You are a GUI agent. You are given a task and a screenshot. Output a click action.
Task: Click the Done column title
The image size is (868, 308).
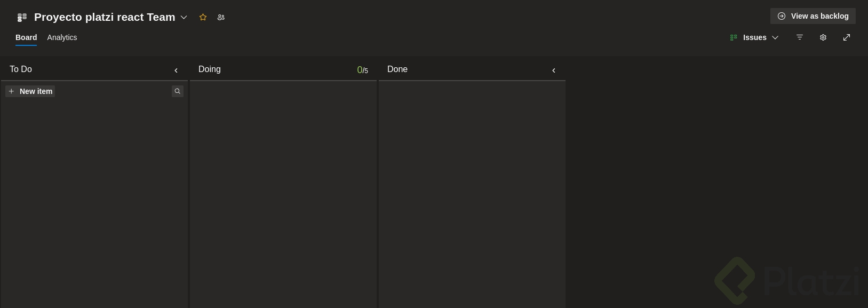[x=397, y=69]
